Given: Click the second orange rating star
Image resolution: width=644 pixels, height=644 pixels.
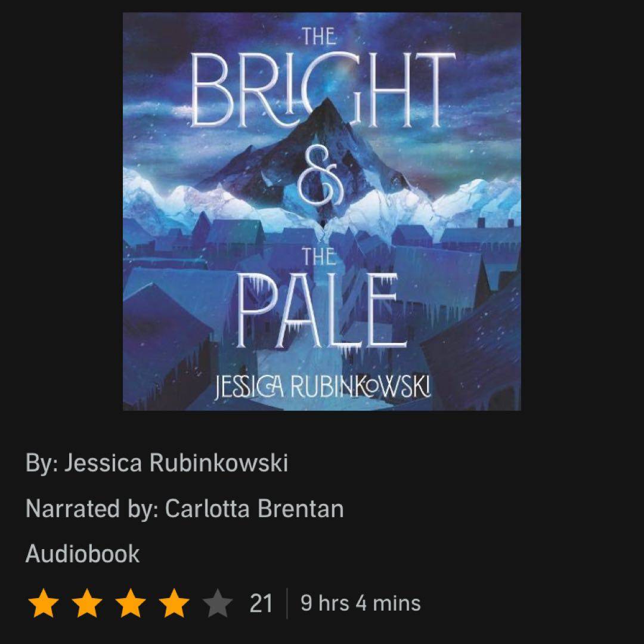Looking at the screenshot, I should (86, 603).
